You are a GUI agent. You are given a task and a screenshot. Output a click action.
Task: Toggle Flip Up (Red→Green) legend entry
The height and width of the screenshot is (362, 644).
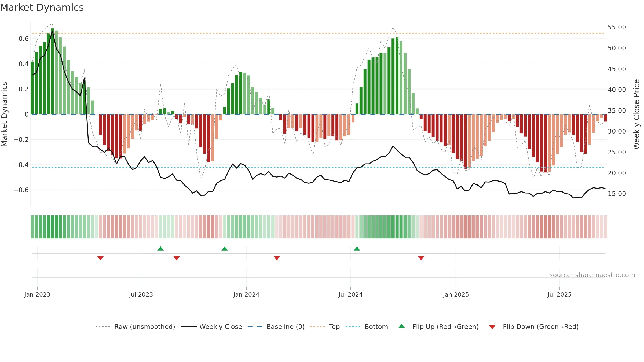[438, 327]
